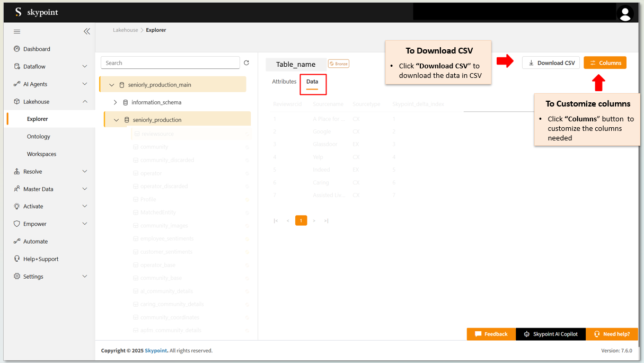Screen dimensions: 644x363
Task: Switch to the Attributes tab
Action: (284, 82)
